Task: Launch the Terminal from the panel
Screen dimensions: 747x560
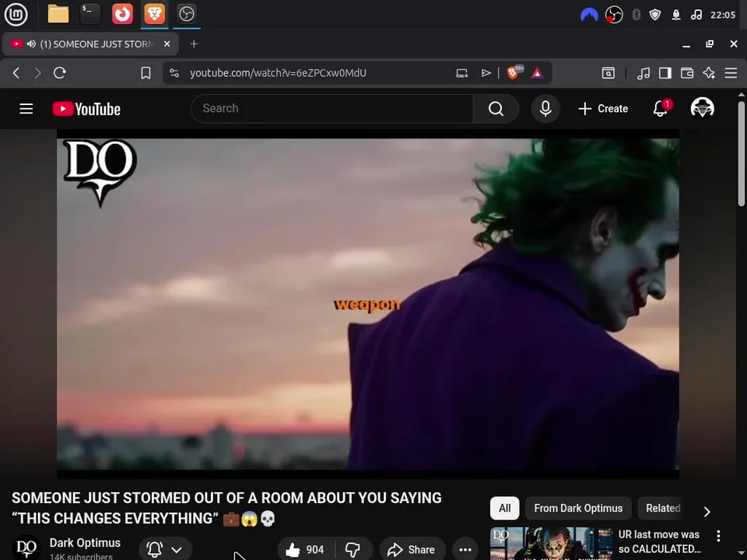Action: (90, 14)
